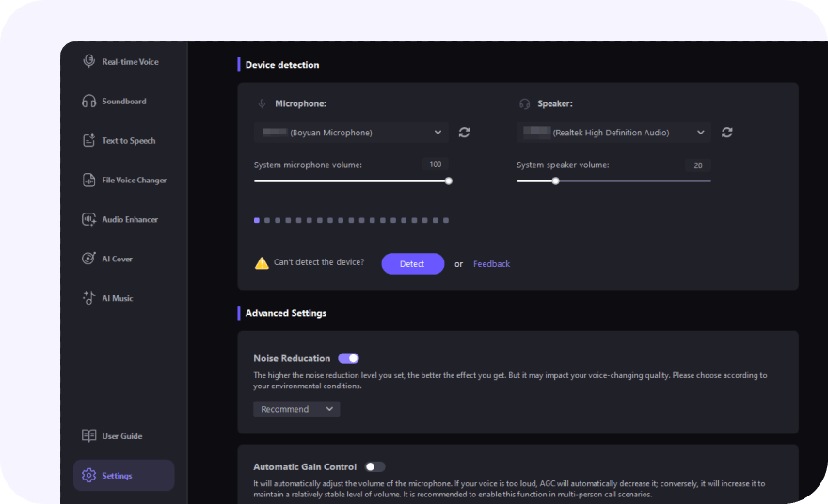Click the yellow warning triangle icon

262,263
